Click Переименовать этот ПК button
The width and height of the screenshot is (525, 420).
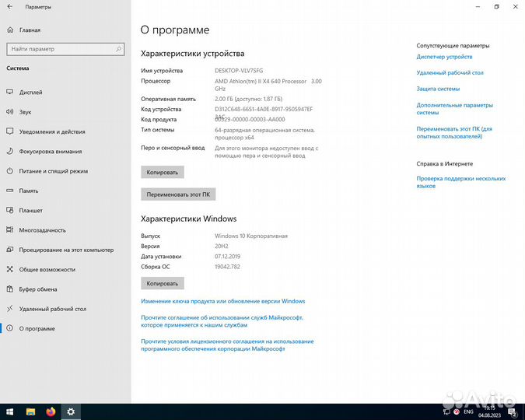tap(178, 194)
